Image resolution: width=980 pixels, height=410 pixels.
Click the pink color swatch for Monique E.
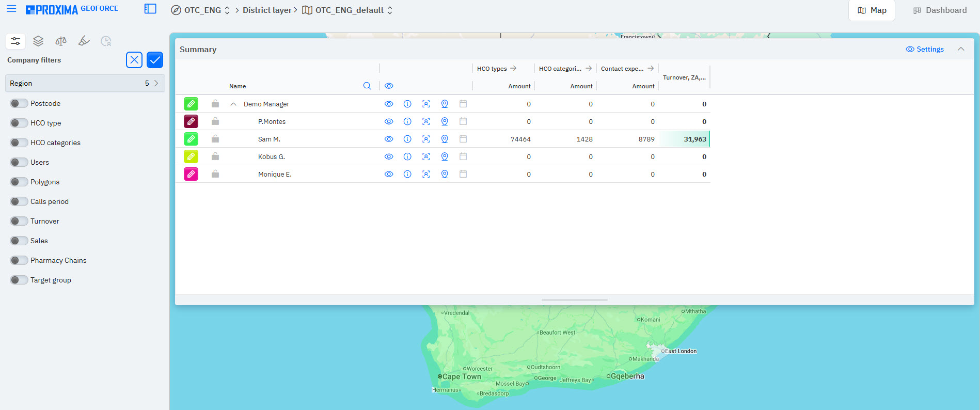pos(191,174)
